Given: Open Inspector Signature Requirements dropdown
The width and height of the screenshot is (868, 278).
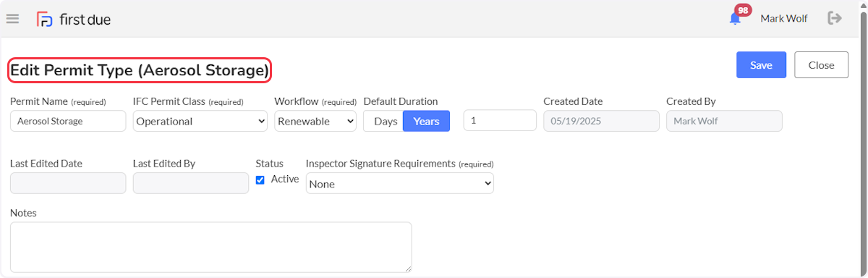Looking at the screenshot, I should click(400, 184).
